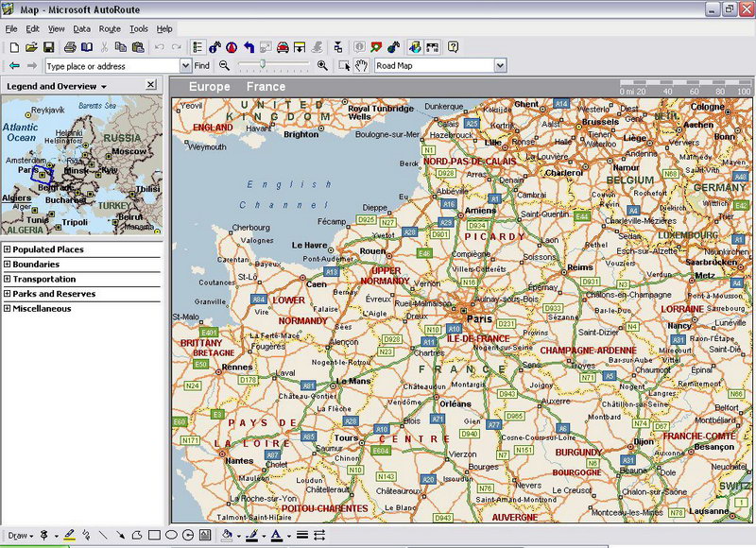Click the Rouen label on the map

372,251
